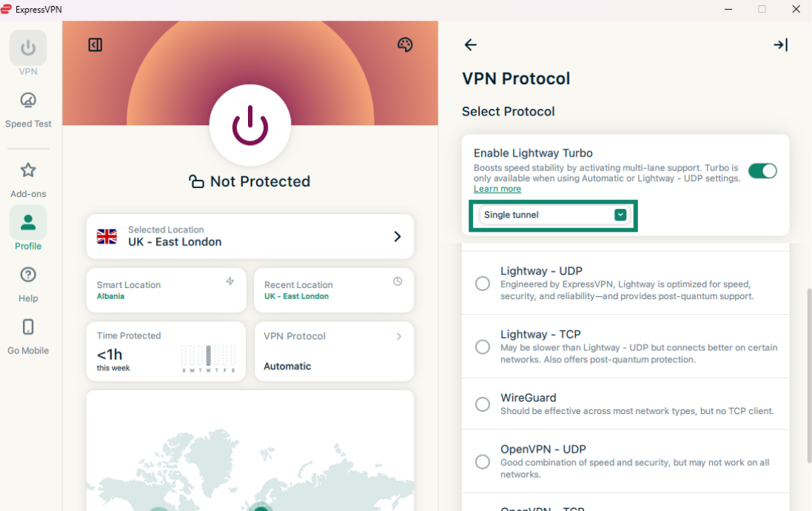Disable the Lightway Turbo toggle
Screen dimensions: 812x511
tap(762, 171)
